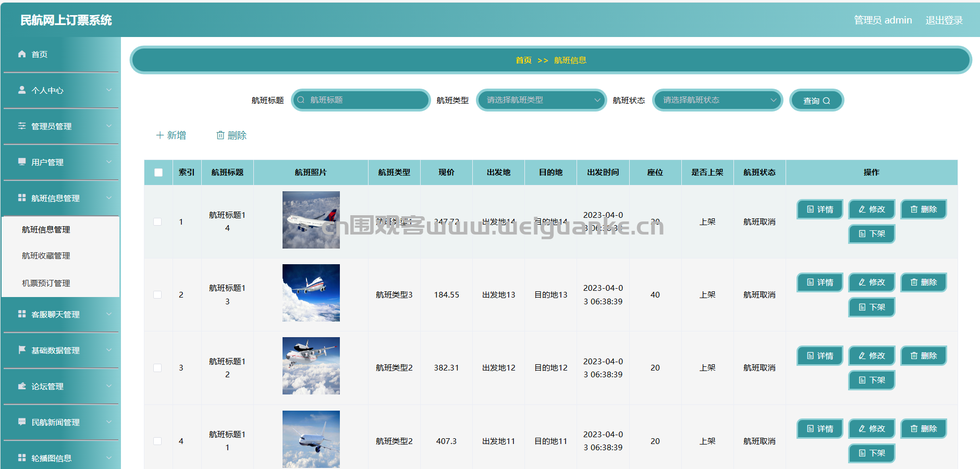Click 退出登录 to log out

(x=944, y=20)
